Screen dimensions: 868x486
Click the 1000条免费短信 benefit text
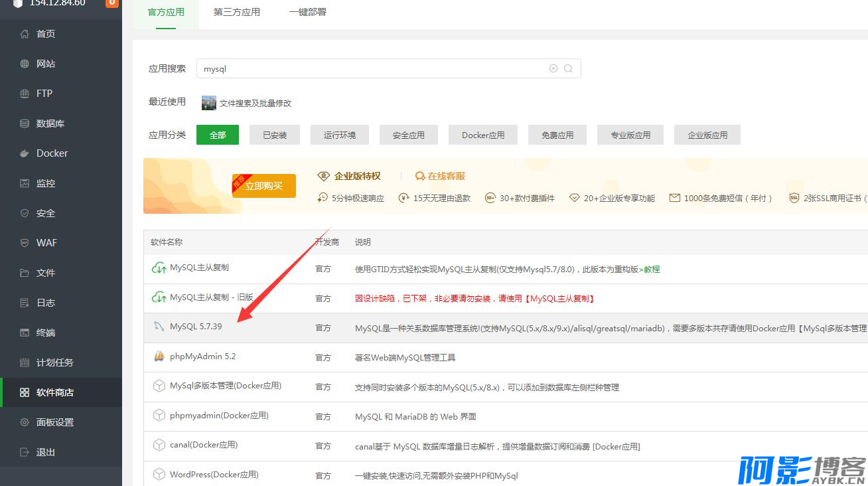(x=728, y=198)
